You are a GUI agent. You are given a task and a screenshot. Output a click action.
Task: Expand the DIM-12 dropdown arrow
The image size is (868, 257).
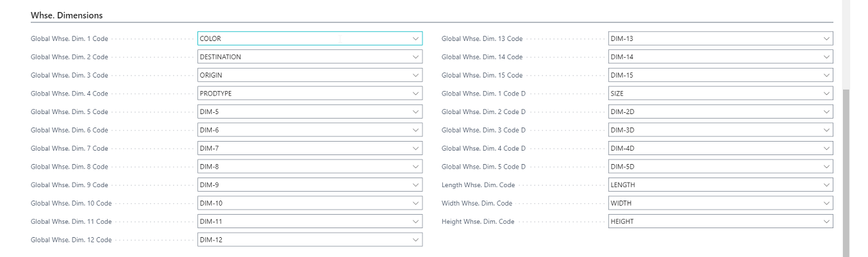point(415,240)
